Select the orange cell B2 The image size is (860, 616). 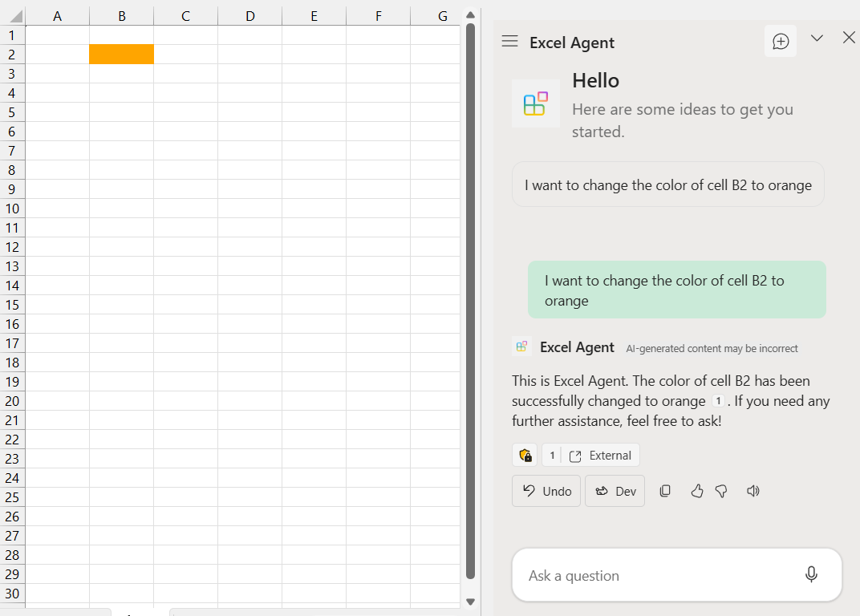121,54
